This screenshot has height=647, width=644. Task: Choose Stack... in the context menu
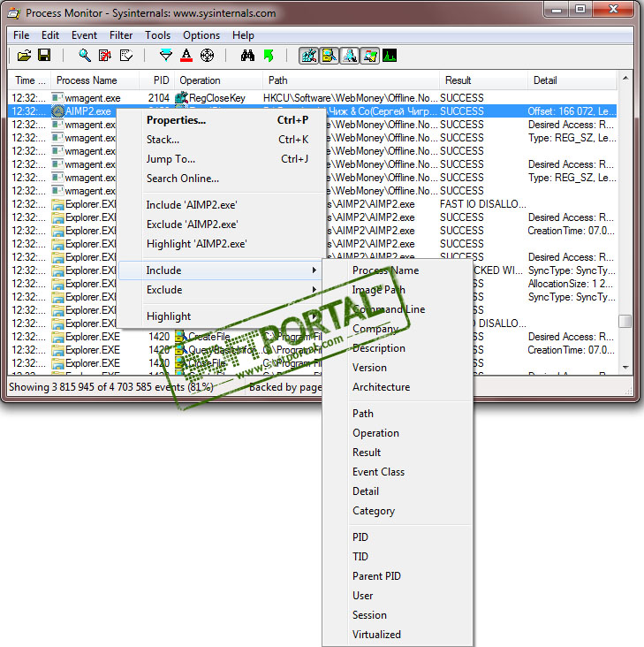222,140
